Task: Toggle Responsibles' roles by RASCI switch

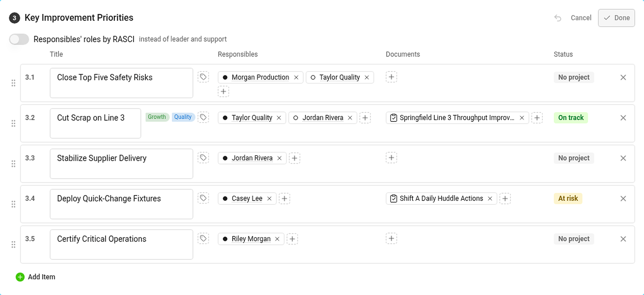Action: [x=19, y=39]
